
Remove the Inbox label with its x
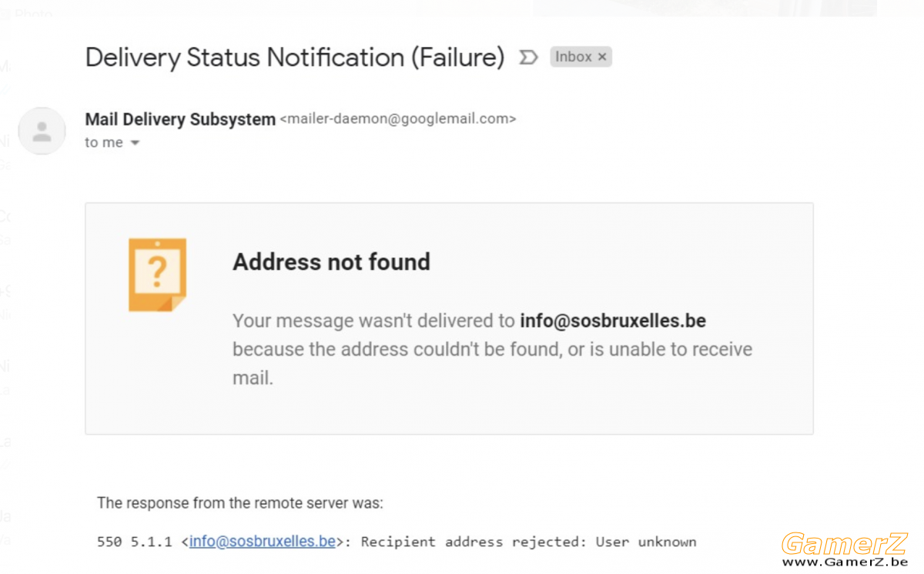(602, 57)
